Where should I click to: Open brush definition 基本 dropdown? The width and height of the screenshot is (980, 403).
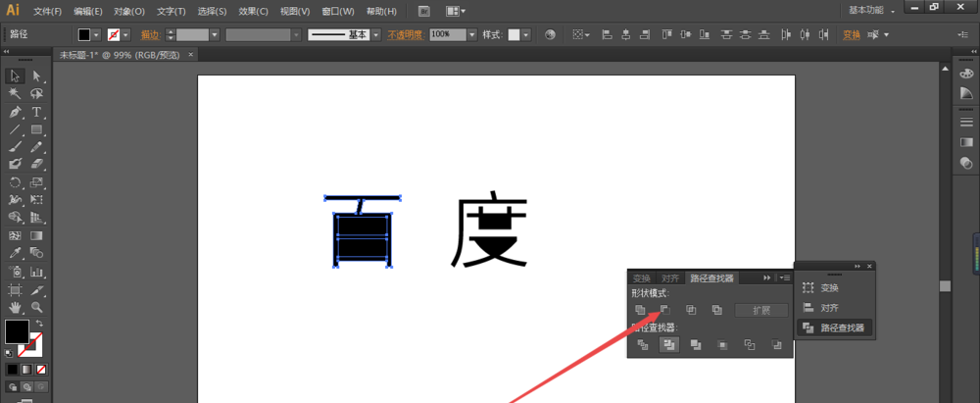pyautogui.click(x=375, y=35)
